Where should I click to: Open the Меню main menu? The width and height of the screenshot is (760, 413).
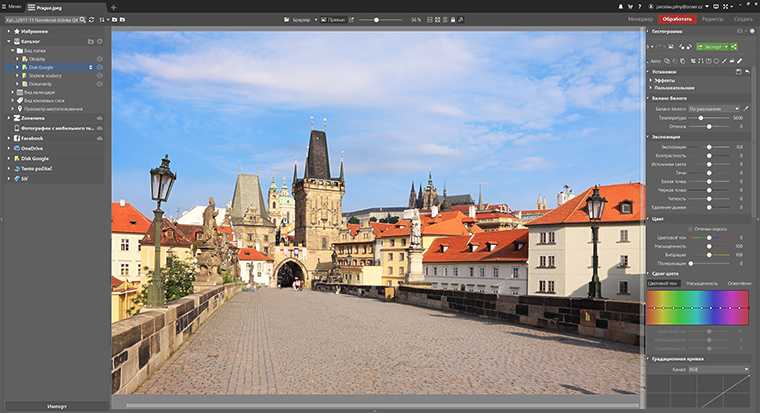(x=11, y=7)
